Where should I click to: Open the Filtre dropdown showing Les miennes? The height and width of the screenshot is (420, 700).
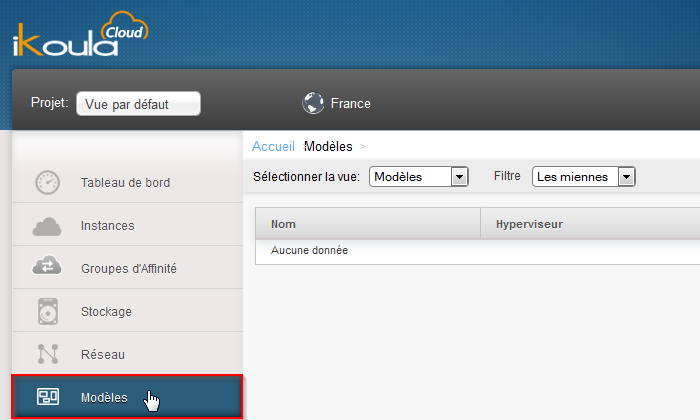click(x=584, y=177)
